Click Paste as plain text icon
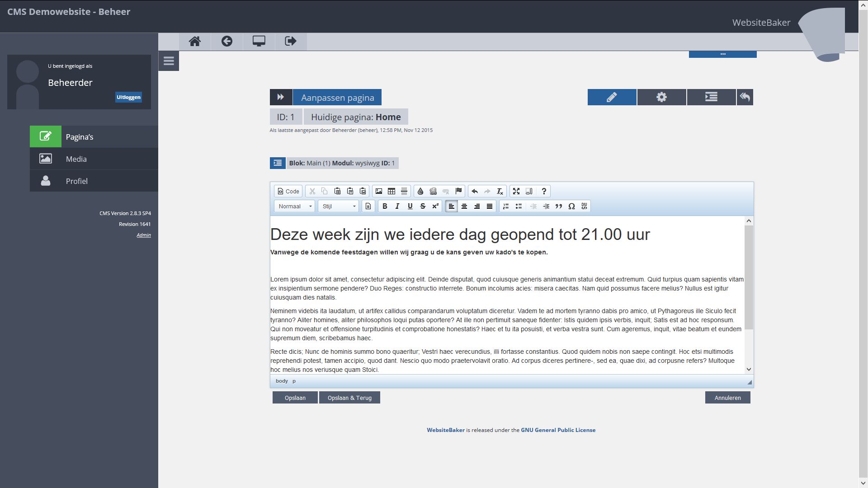 tap(350, 192)
